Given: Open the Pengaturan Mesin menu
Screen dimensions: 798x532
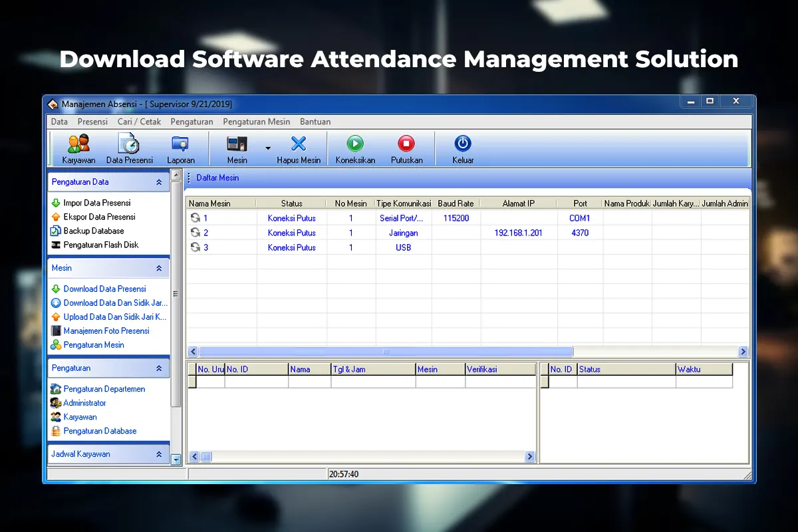Looking at the screenshot, I should coord(256,122).
